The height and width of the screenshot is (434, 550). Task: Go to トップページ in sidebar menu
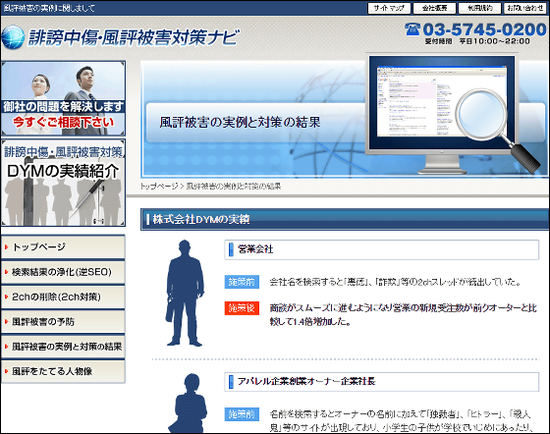click(x=63, y=247)
